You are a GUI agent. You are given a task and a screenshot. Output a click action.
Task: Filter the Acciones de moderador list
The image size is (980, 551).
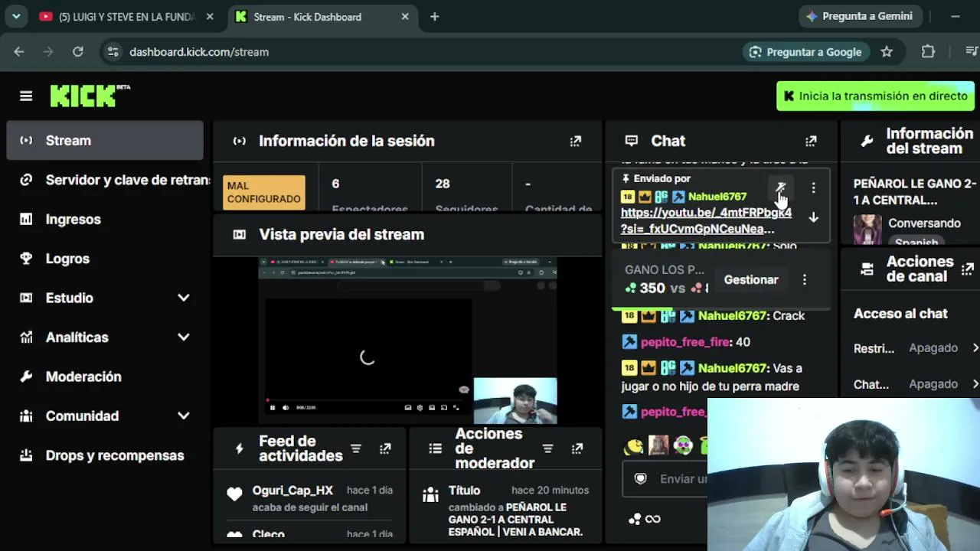547,448
